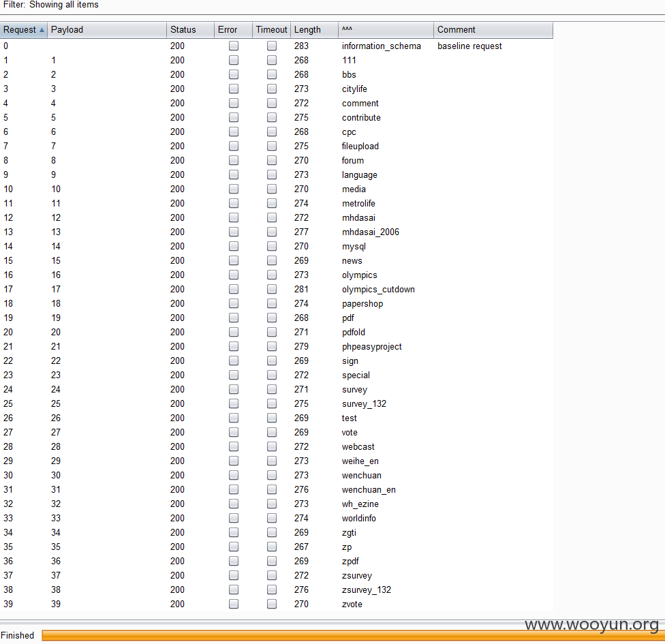Viewport: 665px width, 644px height.
Task: Click the Comment column header
Action: [x=493, y=30]
